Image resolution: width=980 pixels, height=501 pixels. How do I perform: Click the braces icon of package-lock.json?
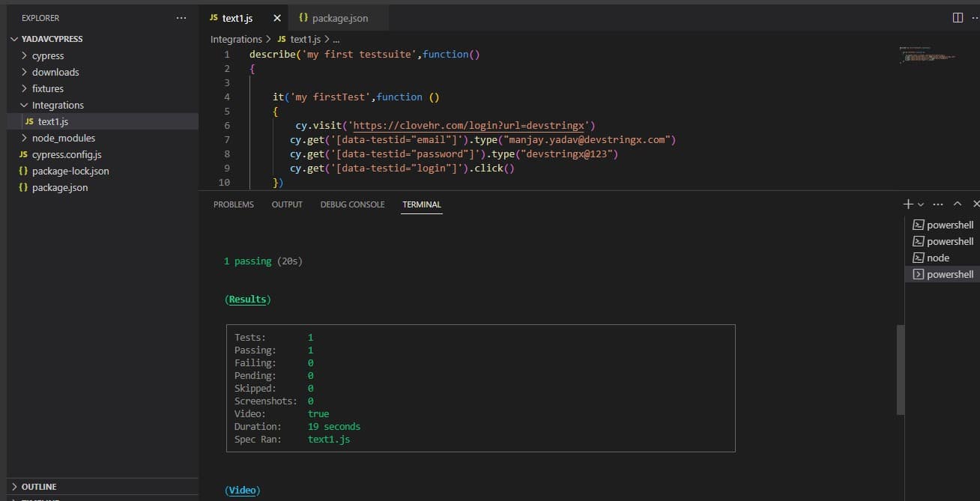pyautogui.click(x=23, y=171)
